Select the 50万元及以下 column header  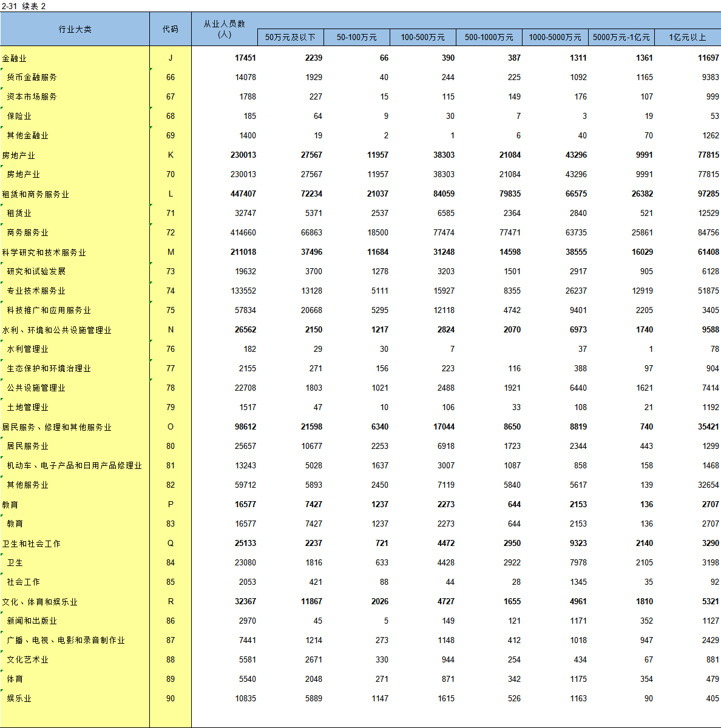290,37
